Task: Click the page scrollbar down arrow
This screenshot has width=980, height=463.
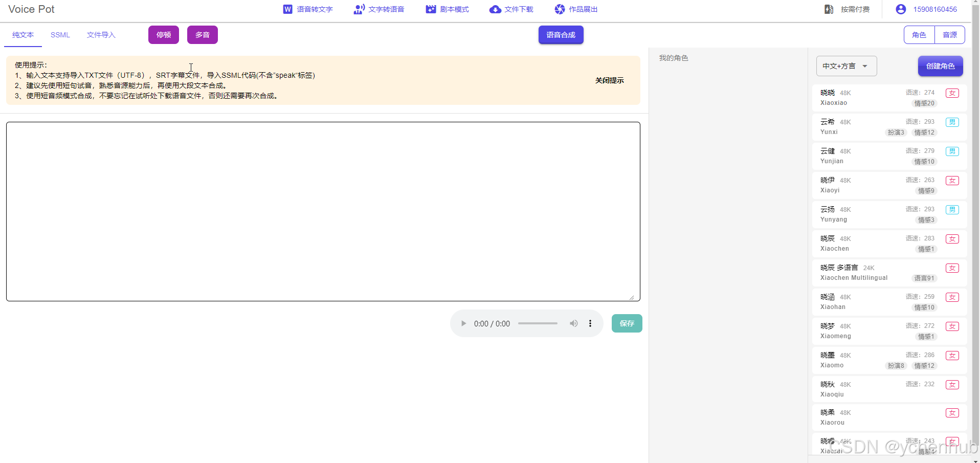Action: (x=976, y=460)
